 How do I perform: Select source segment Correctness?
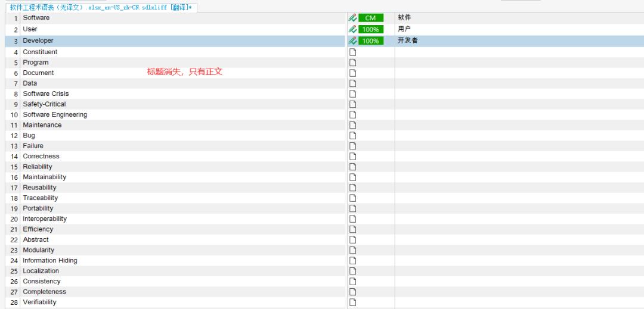click(41, 156)
